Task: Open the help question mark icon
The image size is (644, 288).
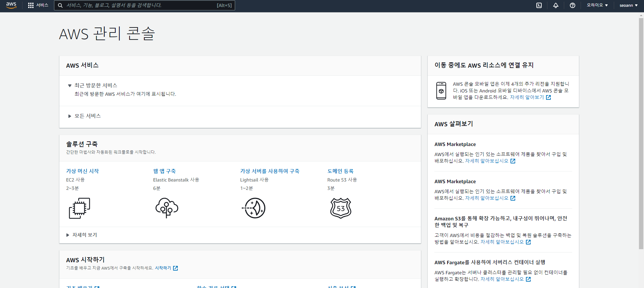Action: (573, 5)
